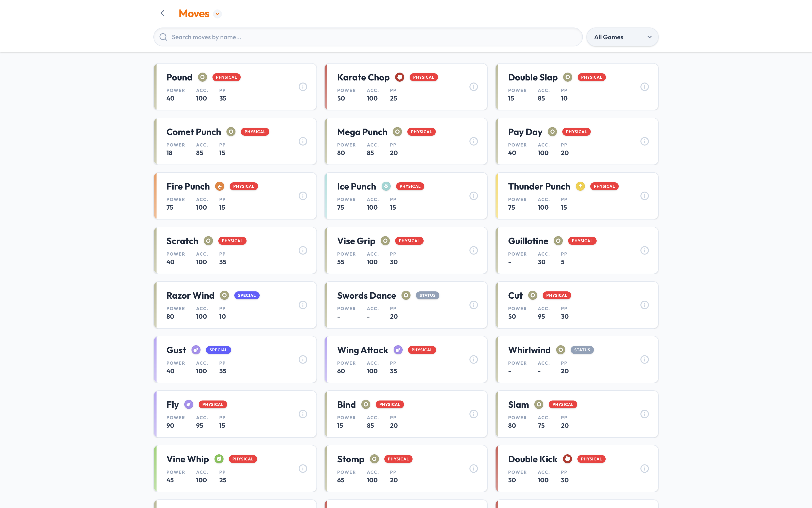Image resolution: width=812 pixels, height=508 pixels.
Task: Click the STATUS badge on Whirlwind
Action: [582, 350]
